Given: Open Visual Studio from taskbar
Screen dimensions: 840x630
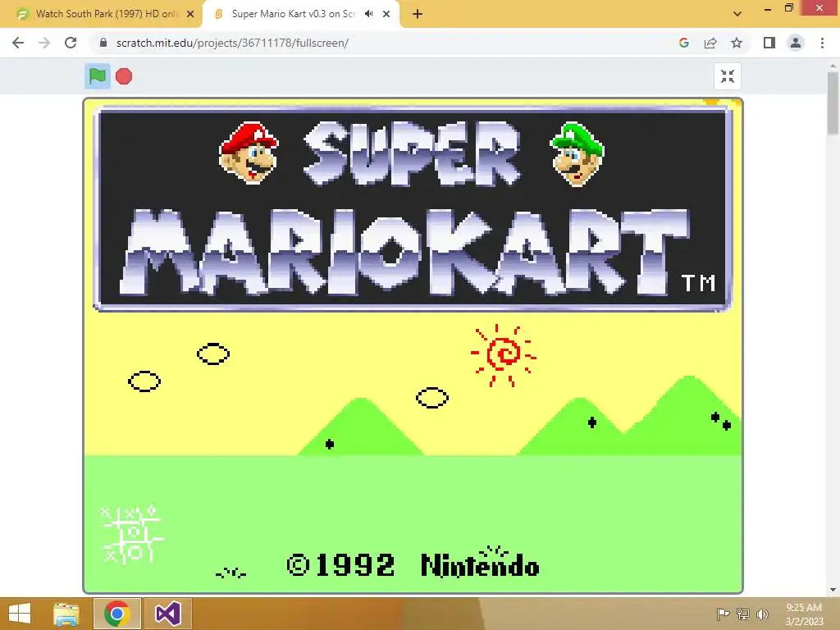Looking at the screenshot, I should click(x=167, y=614).
